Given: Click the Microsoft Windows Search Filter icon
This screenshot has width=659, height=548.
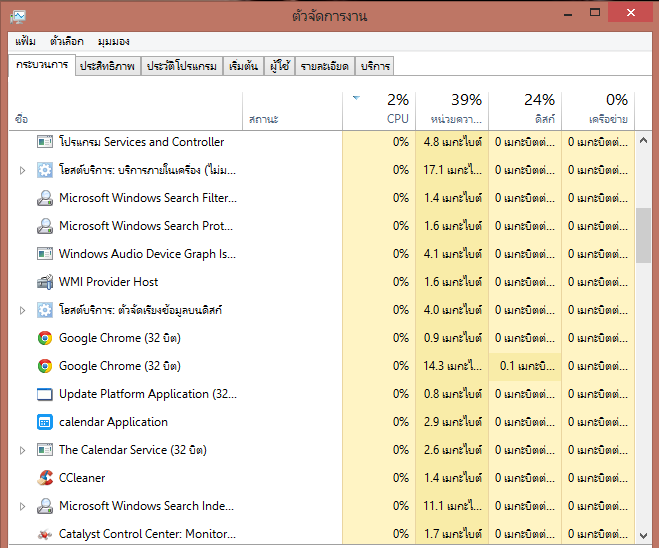Looking at the screenshot, I should point(45,198).
